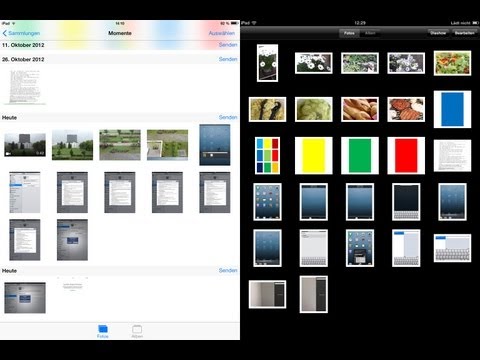Open multicolored squares grid thumbnail

click(x=267, y=156)
